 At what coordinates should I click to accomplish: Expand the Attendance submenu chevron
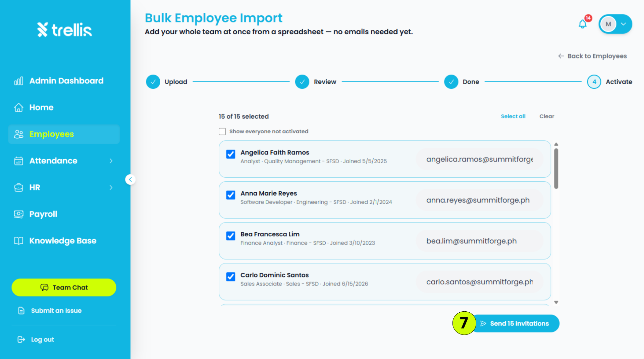click(x=111, y=161)
